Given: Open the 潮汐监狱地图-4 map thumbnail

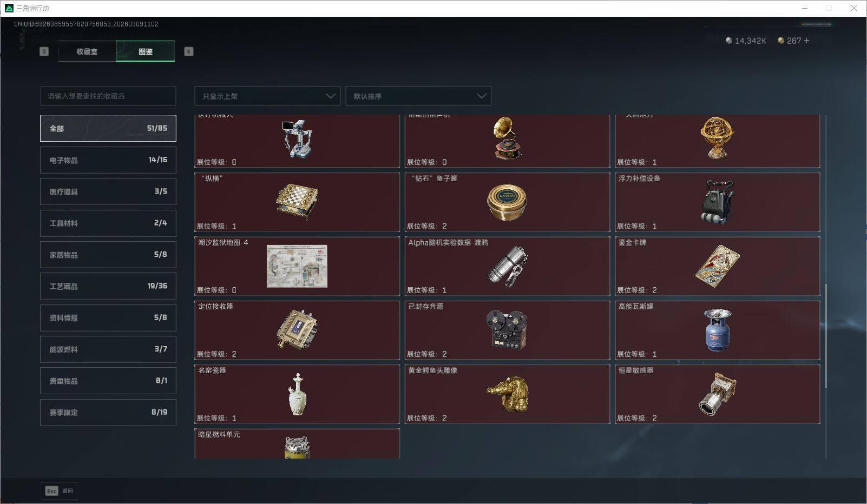Looking at the screenshot, I should click(297, 266).
